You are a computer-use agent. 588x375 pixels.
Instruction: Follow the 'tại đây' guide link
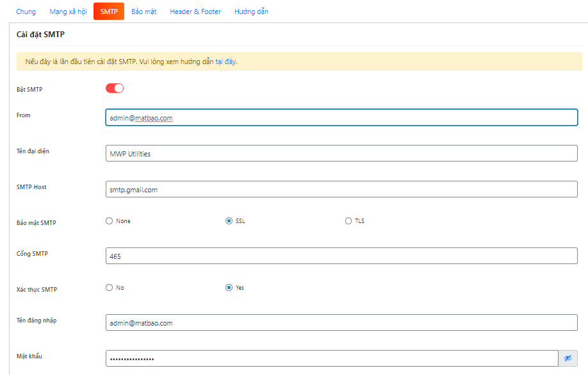tap(225, 62)
